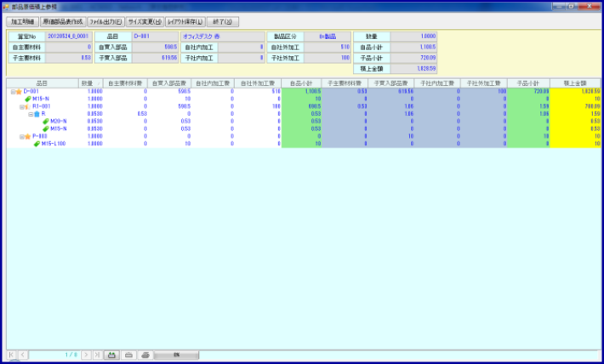Go to previous page in bottom navigator

[x=23, y=355]
